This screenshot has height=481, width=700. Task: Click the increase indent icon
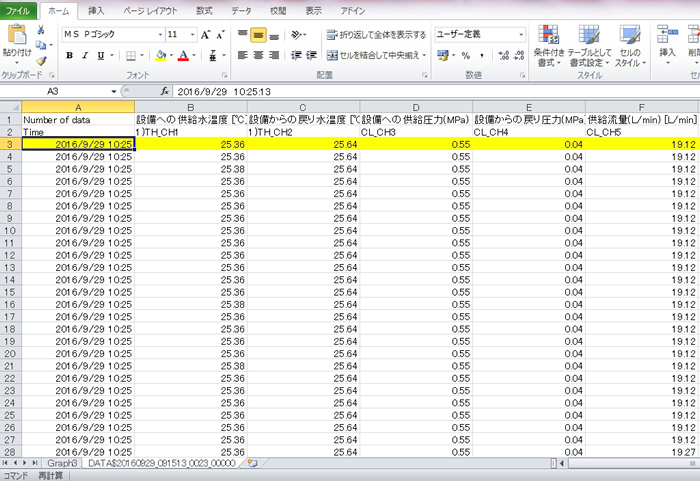point(312,55)
